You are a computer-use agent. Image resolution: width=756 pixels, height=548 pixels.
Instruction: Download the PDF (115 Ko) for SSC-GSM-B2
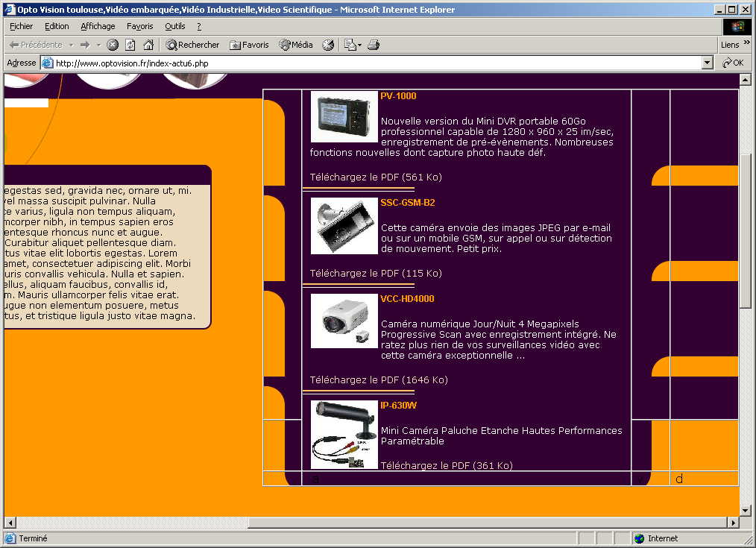pos(376,274)
